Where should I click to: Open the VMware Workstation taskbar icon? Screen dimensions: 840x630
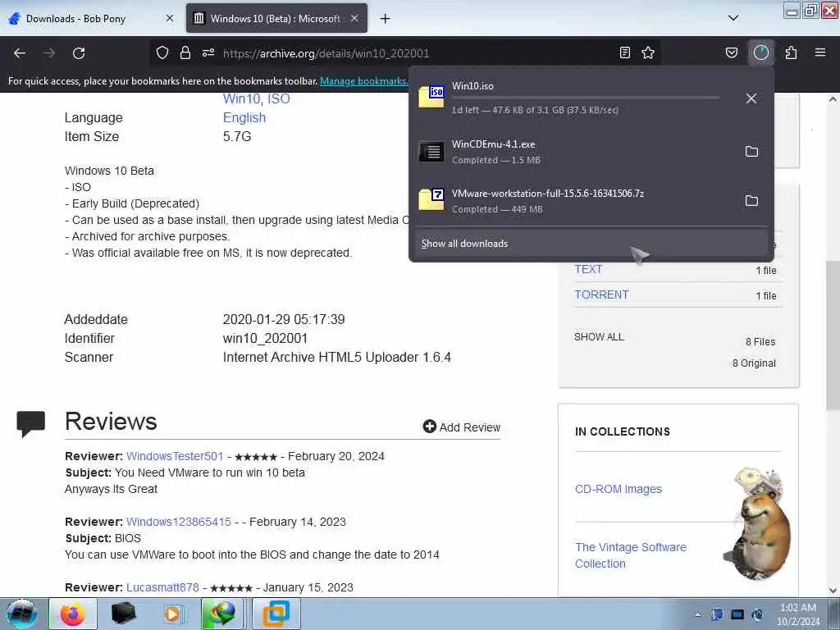(x=276, y=614)
